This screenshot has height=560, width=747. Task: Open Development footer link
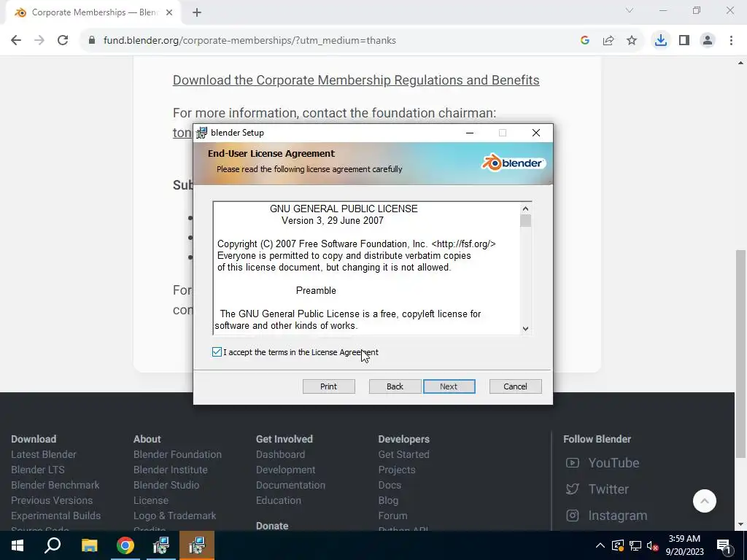click(286, 470)
